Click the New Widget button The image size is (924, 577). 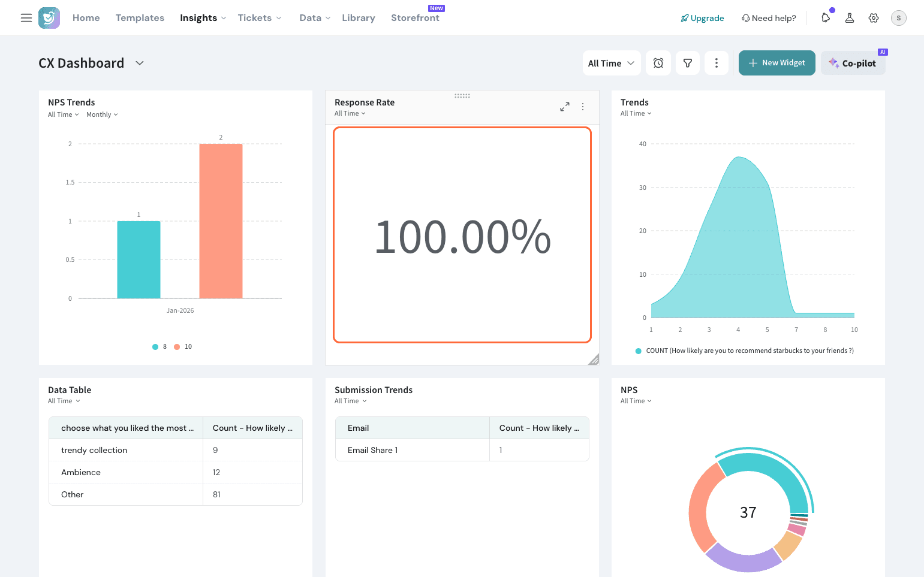pyautogui.click(x=776, y=63)
